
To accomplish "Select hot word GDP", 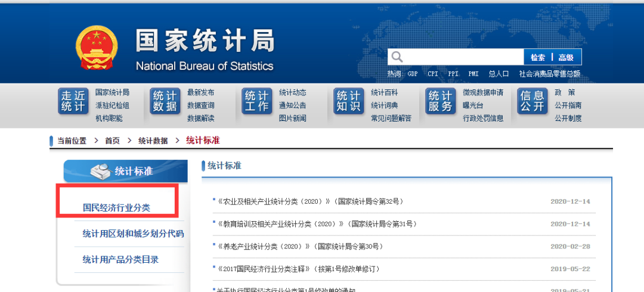I will point(413,74).
